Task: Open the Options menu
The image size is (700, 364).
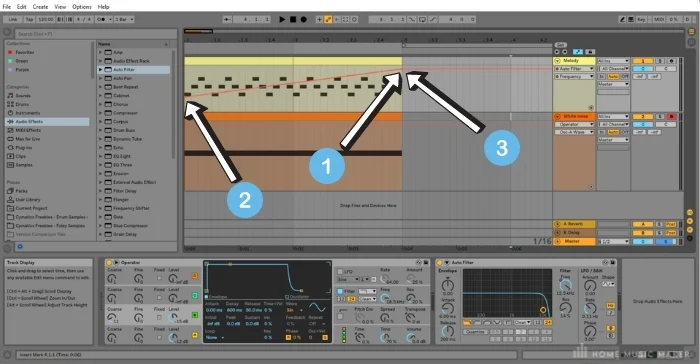Action: [x=82, y=7]
